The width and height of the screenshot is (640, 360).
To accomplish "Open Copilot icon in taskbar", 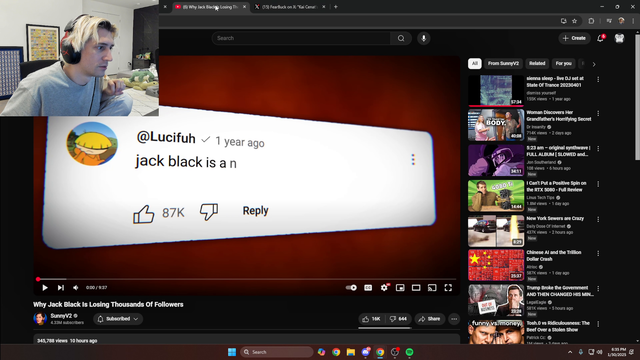I will tap(321, 352).
